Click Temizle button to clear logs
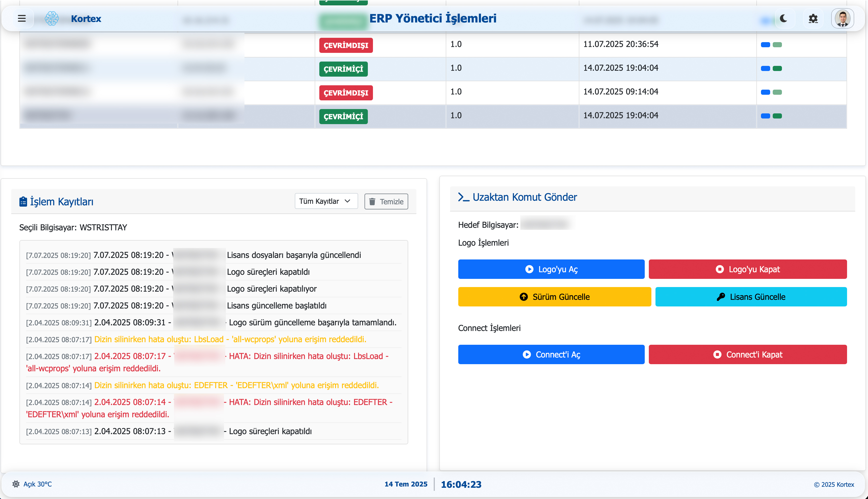 point(386,201)
